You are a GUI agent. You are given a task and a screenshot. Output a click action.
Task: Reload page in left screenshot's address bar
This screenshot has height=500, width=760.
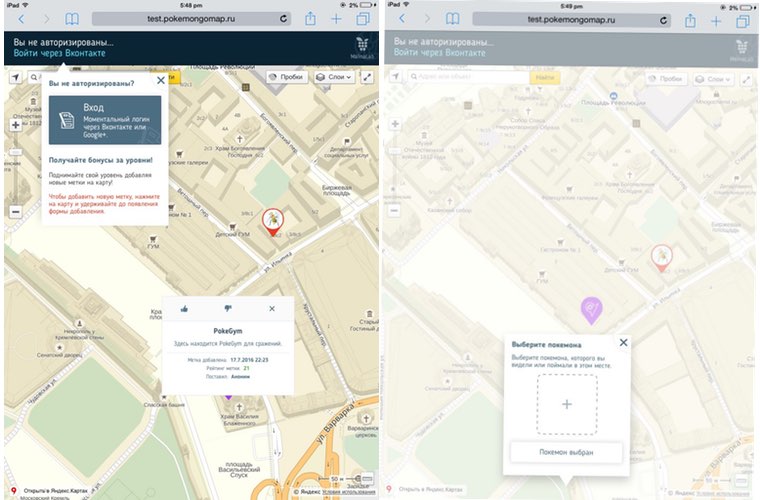click(x=283, y=19)
